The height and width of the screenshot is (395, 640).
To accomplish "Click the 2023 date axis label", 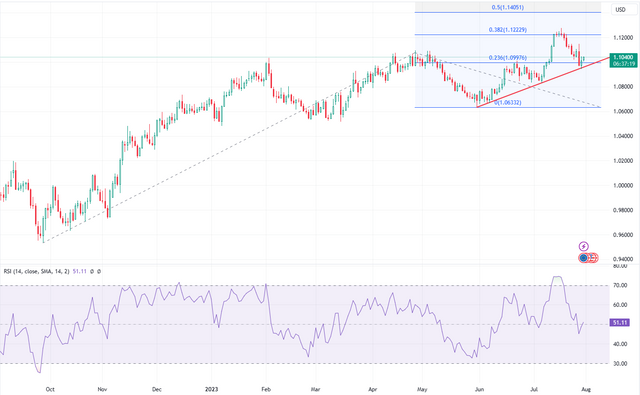I will (211, 389).
